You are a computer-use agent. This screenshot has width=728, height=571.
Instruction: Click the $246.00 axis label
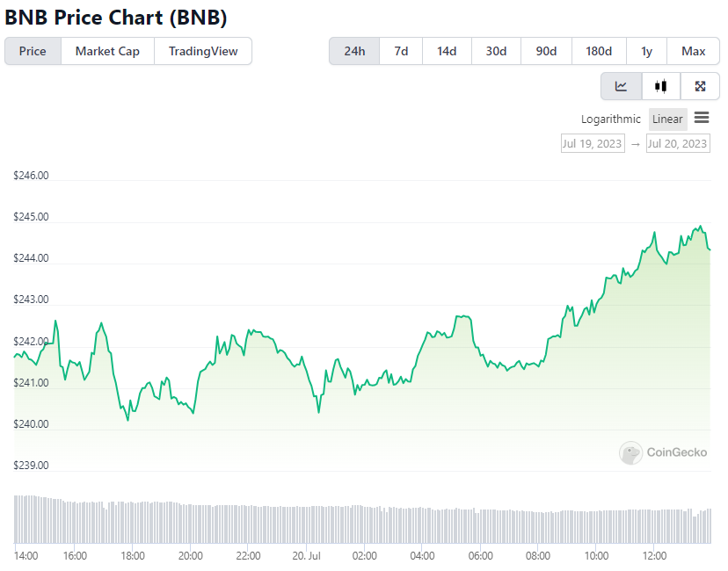31,176
